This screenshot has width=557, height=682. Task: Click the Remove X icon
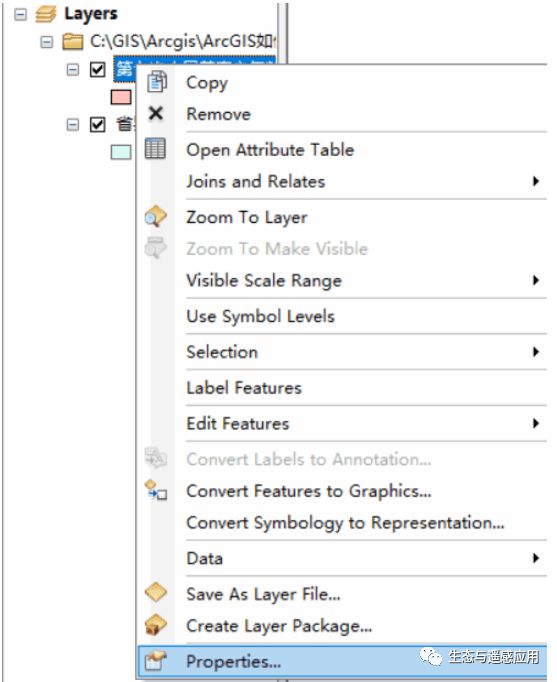[156, 114]
